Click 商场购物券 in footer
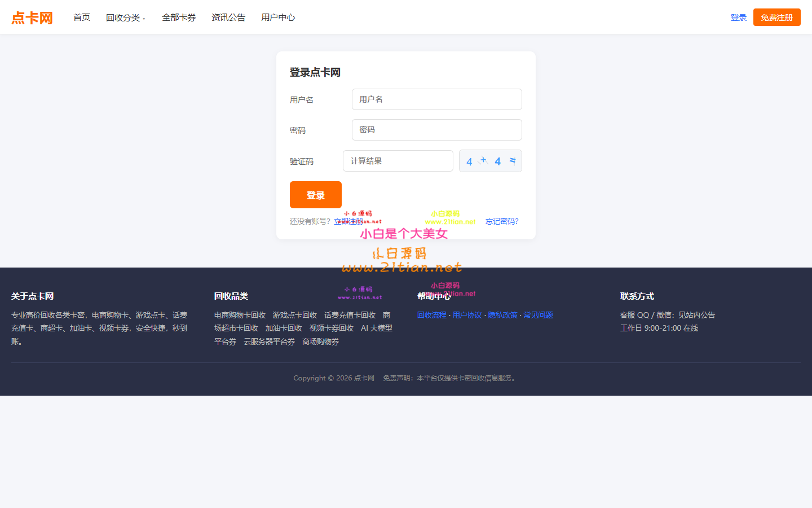Image resolution: width=812 pixels, height=508 pixels. (x=320, y=341)
